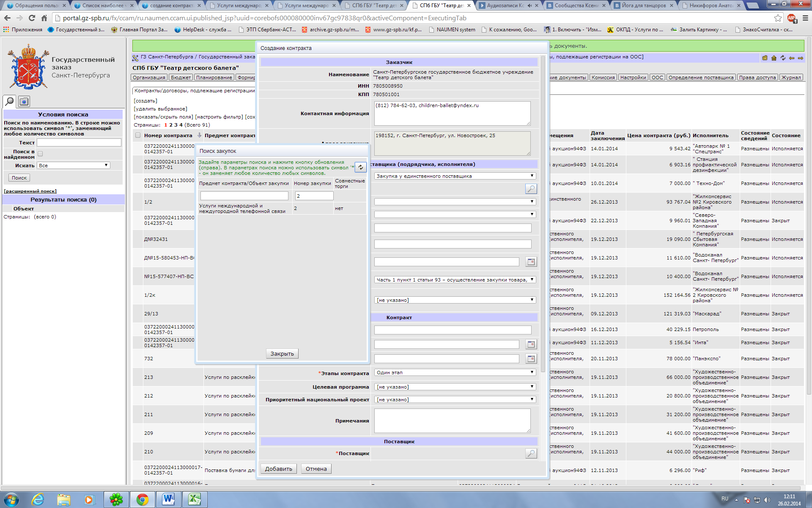Screen dimensions: 812x508
Task: Open the second sidebar tab icon next to search
Action: [24, 101]
